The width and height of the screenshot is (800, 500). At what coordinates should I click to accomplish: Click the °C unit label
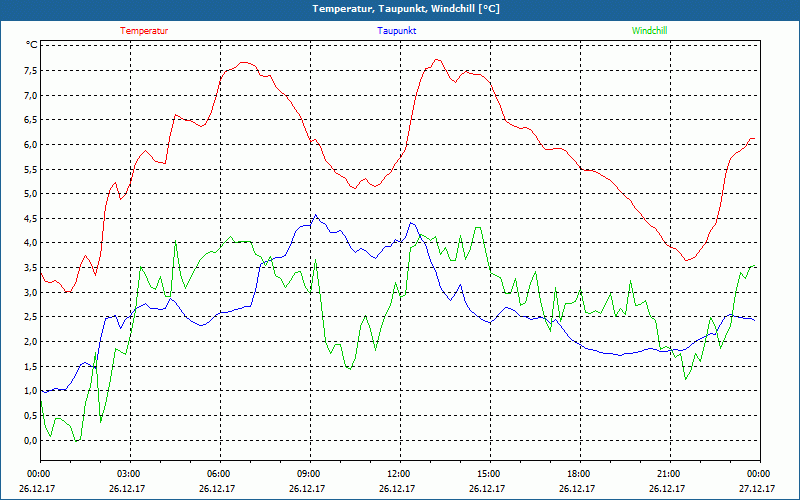(x=32, y=45)
